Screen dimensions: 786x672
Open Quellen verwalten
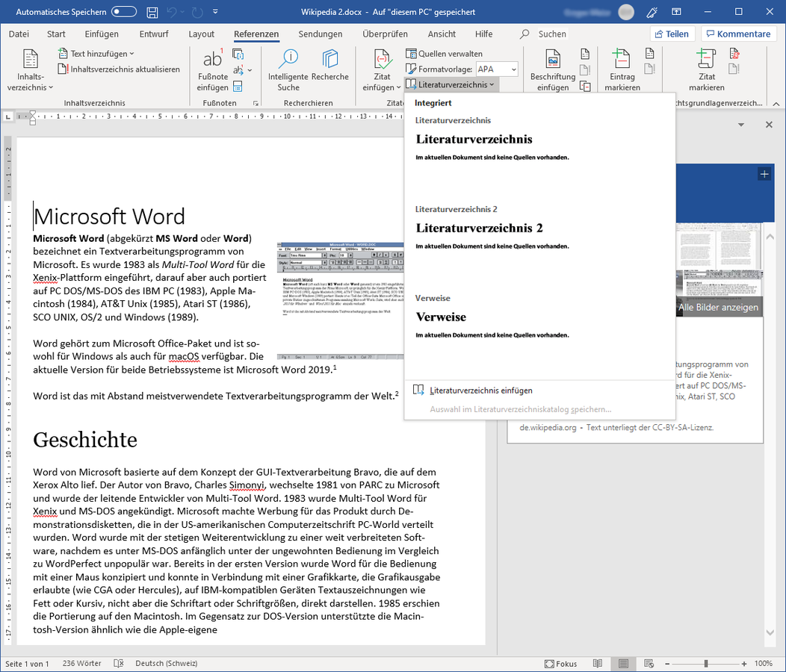coord(444,54)
